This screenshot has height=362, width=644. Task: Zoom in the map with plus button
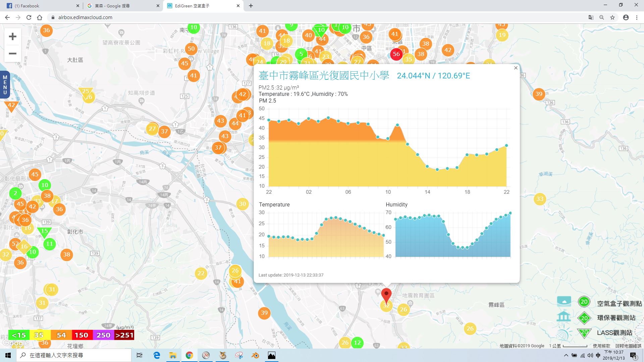[x=12, y=37]
